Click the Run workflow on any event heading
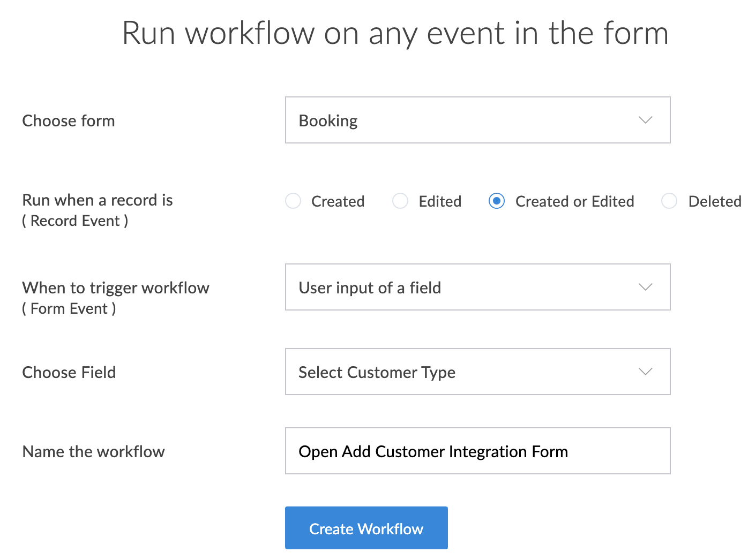 tap(395, 33)
